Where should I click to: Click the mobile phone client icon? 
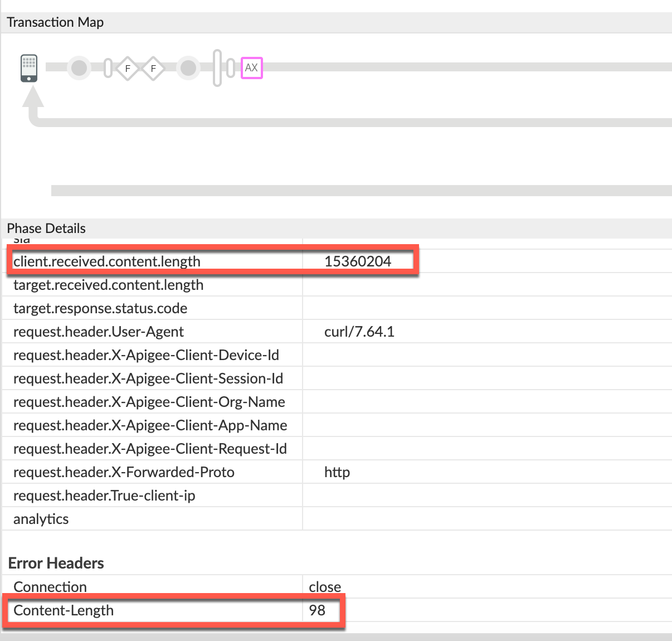pyautogui.click(x=29, y=68)
